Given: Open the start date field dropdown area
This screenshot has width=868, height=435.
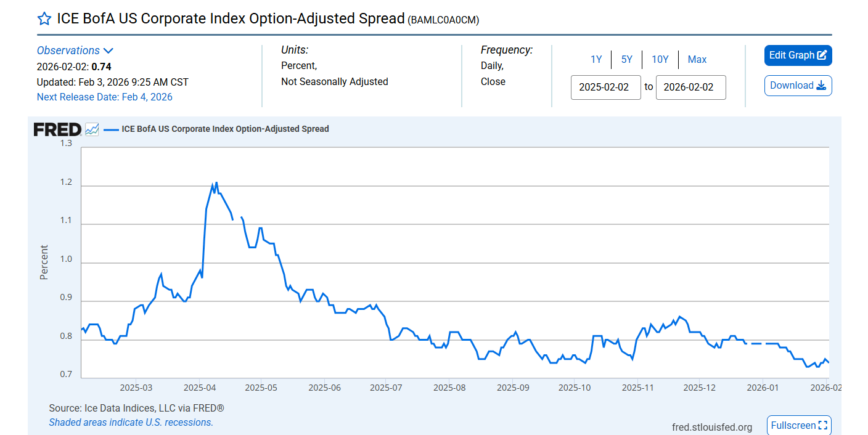Looking at the screenshot, I should [605, 87].
